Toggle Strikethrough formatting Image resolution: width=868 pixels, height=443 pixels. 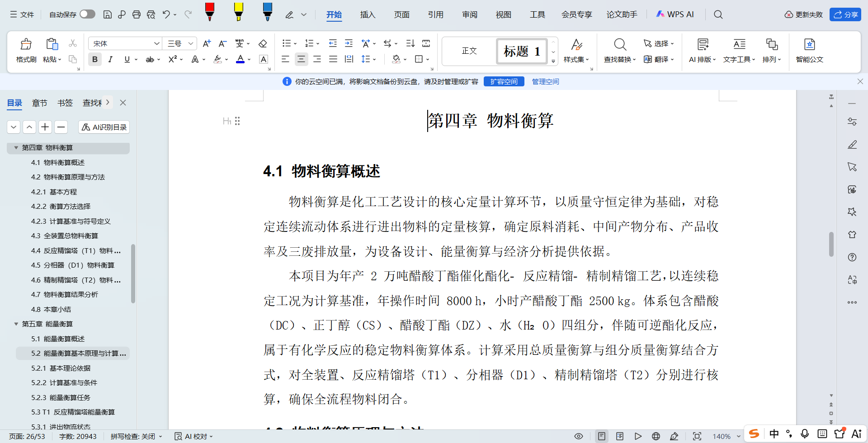coord(150,59)
